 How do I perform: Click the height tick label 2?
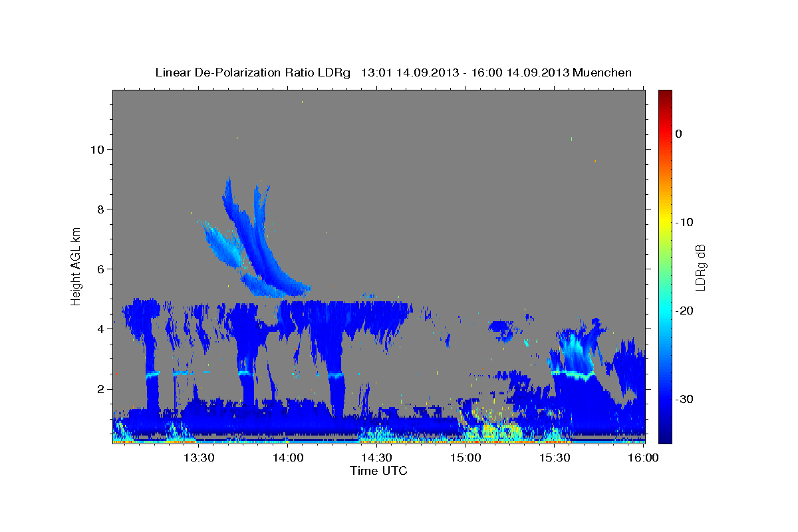point(100,388)
